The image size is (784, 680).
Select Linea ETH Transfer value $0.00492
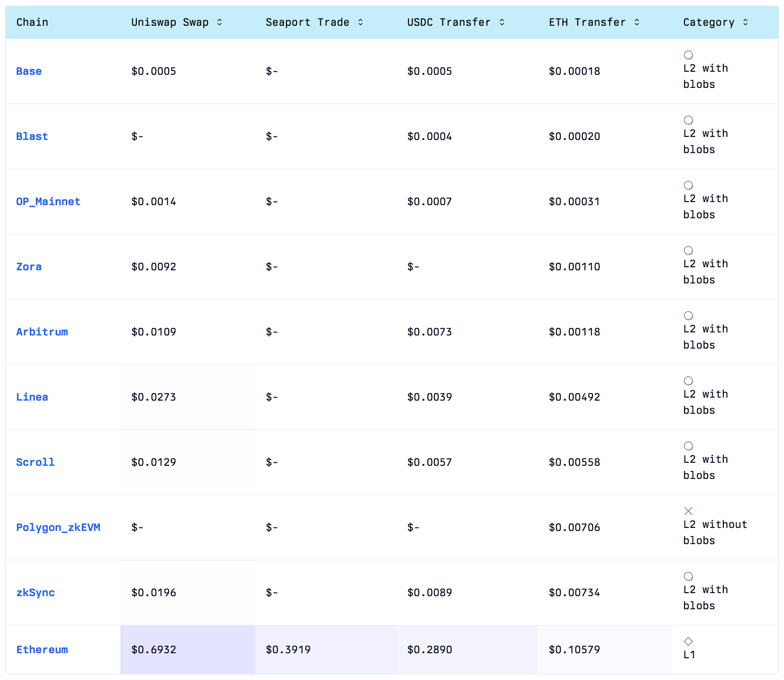coord(574,397)
